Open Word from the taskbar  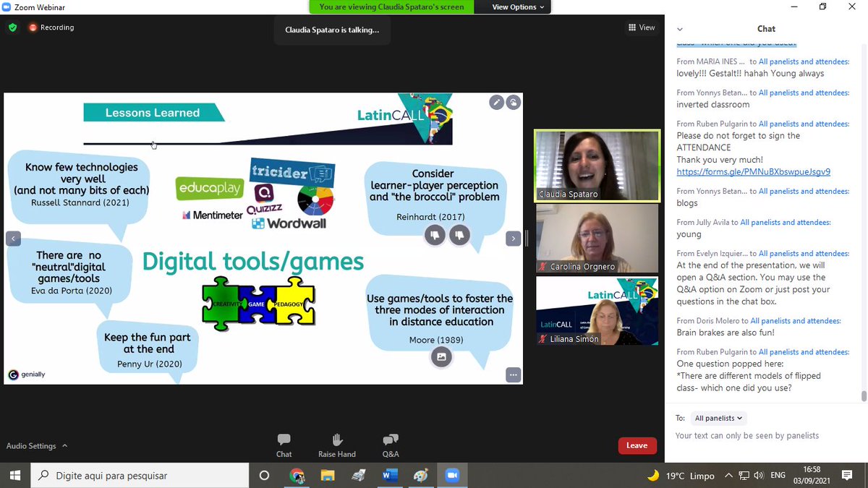click(390, 475)
